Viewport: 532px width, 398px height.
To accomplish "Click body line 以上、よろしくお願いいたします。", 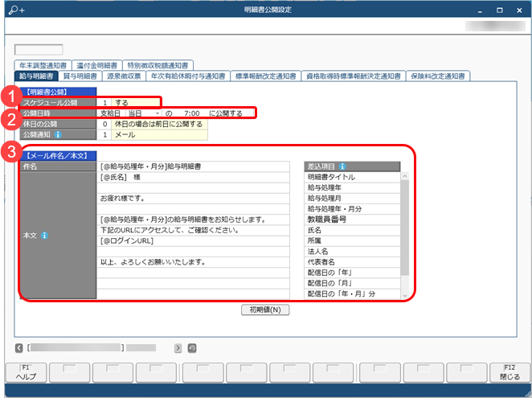I will pos(194,262).
